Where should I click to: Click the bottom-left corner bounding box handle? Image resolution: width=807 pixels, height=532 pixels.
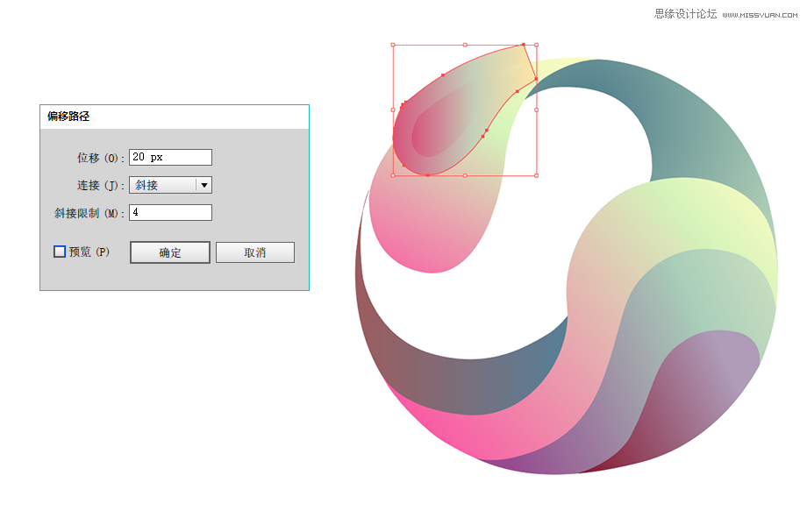point(393,176)
